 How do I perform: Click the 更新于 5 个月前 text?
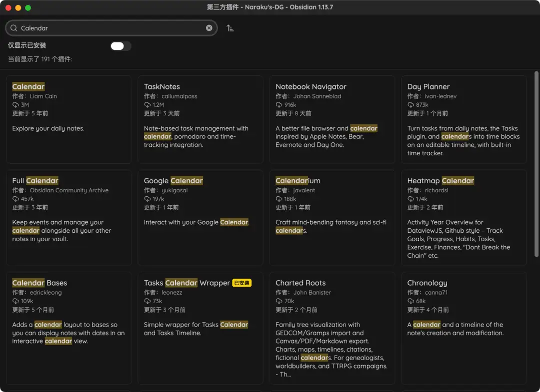point(33,310)
